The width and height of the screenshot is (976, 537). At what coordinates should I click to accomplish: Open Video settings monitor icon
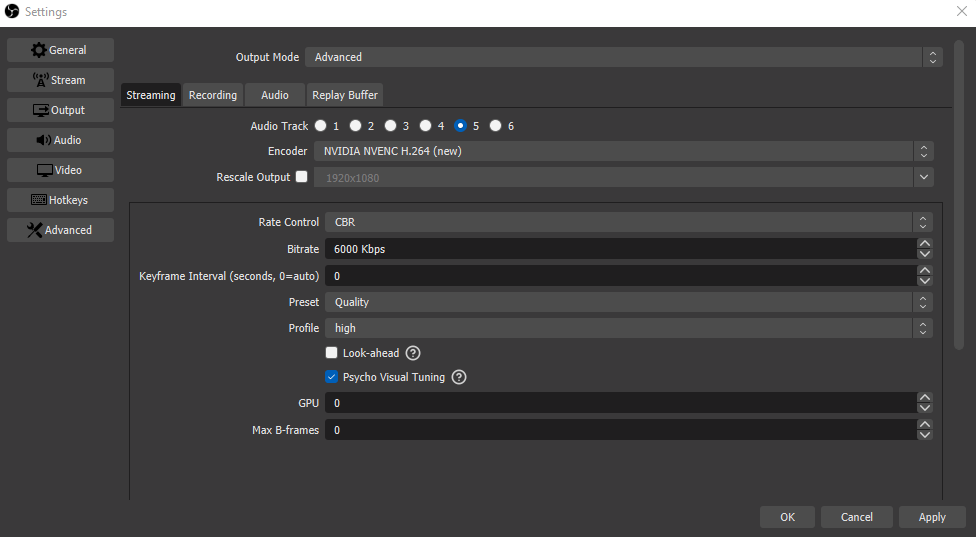point(60,170)
